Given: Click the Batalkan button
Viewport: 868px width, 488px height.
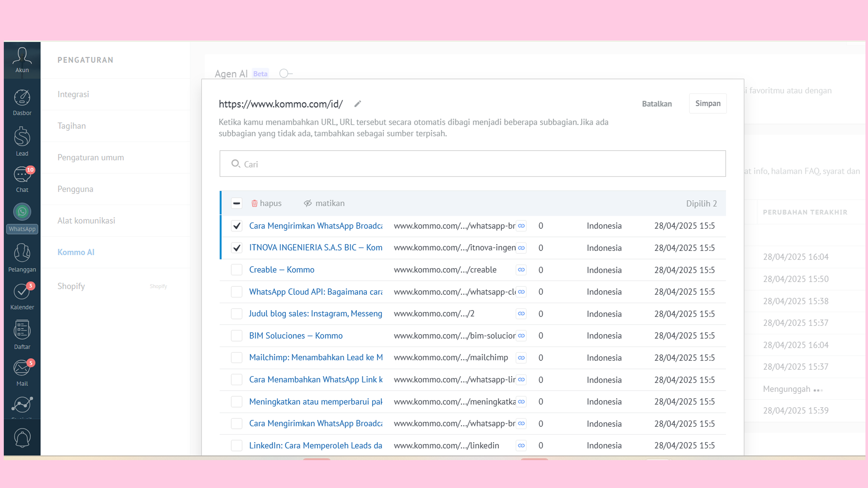Looking at the screenshot, I should [657, 104].
